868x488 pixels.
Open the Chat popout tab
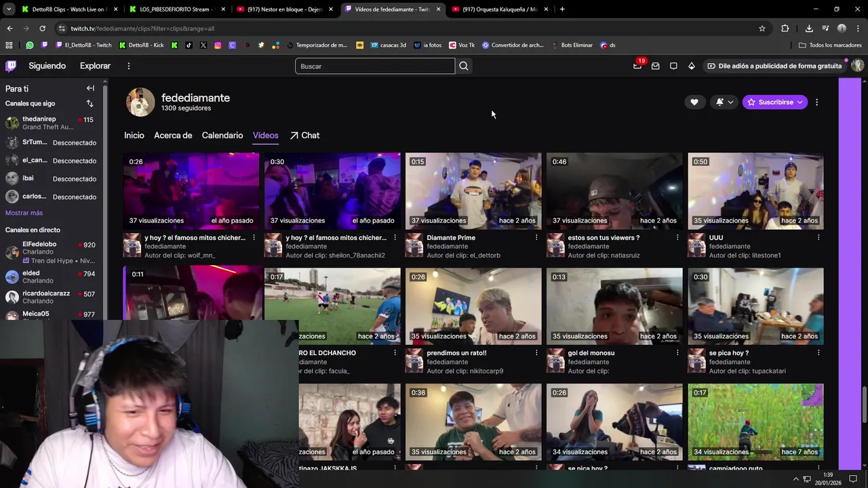pyautogui.click(x=304, y=136)
